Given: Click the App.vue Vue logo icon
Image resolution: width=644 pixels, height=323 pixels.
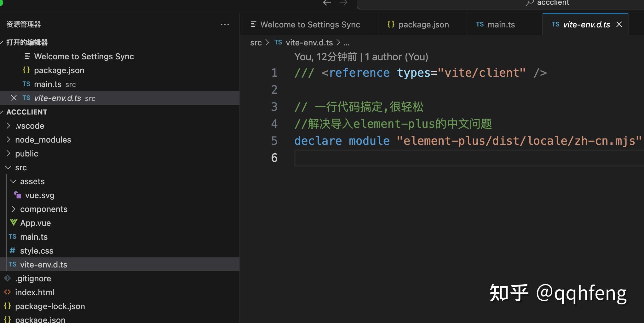Looking at the screenshot, I should [x=14, y=223].
